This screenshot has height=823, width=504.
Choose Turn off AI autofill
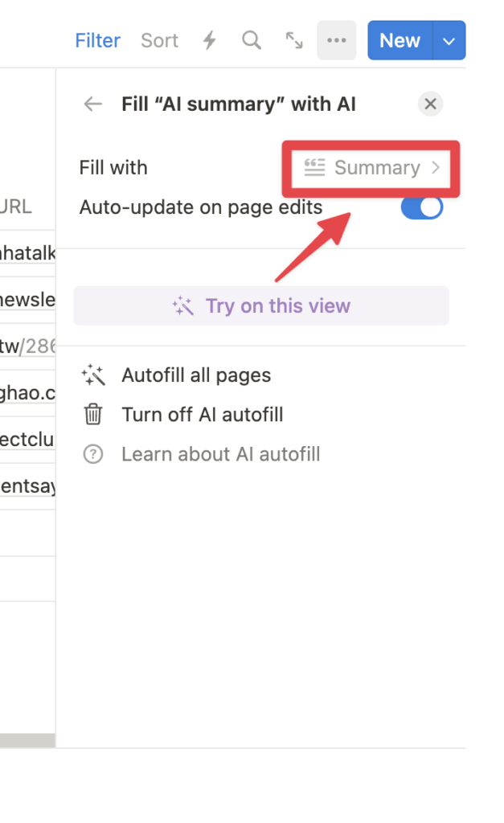(x=202, y=414)
